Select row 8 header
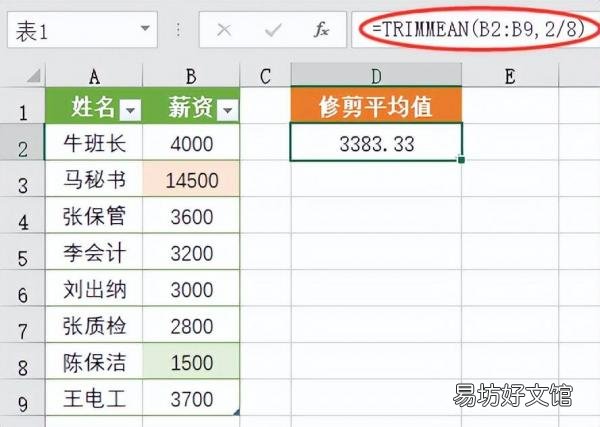Image resolution: width=600 pixels, height=427 pixels. (23, 361)
